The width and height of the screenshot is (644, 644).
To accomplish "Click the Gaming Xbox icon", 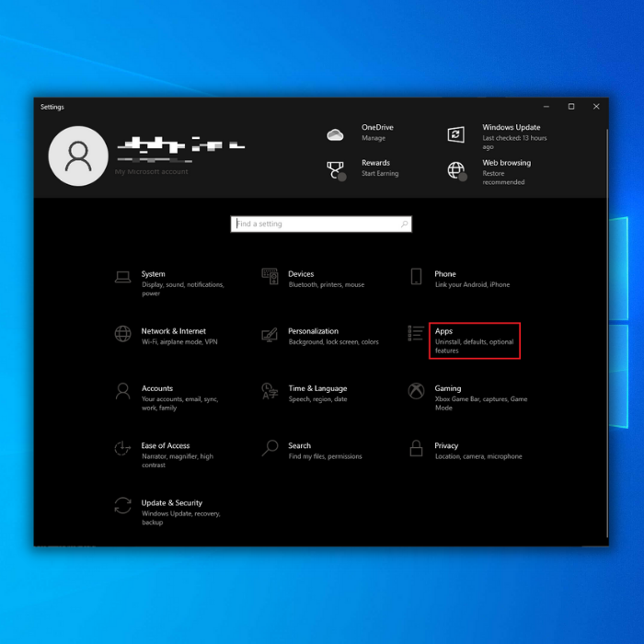I will [416, 391].
